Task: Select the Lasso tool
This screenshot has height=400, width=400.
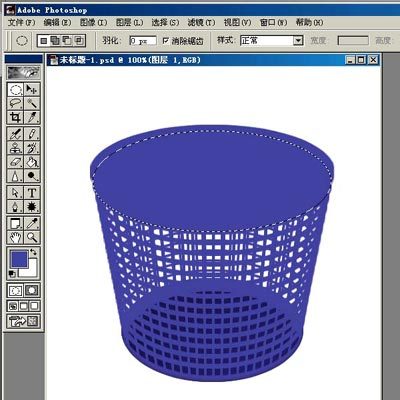Action: (x=15, y=103)
